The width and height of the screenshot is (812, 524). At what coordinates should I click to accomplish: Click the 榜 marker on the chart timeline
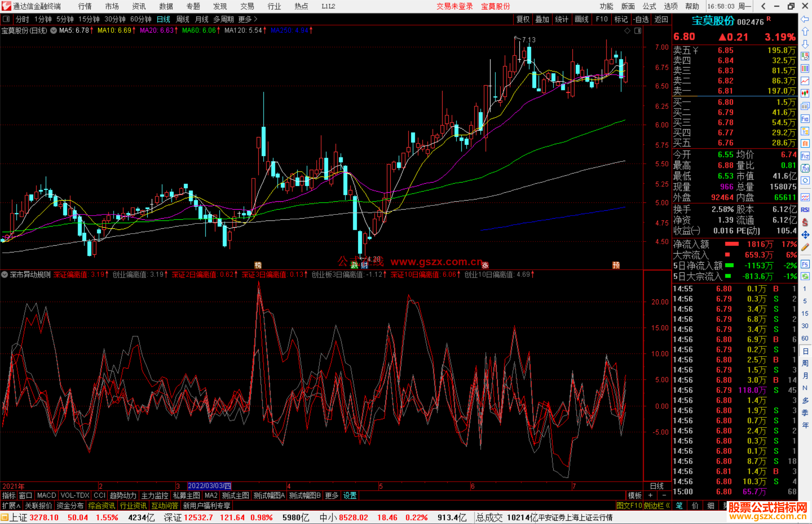[x=258, y=265]
